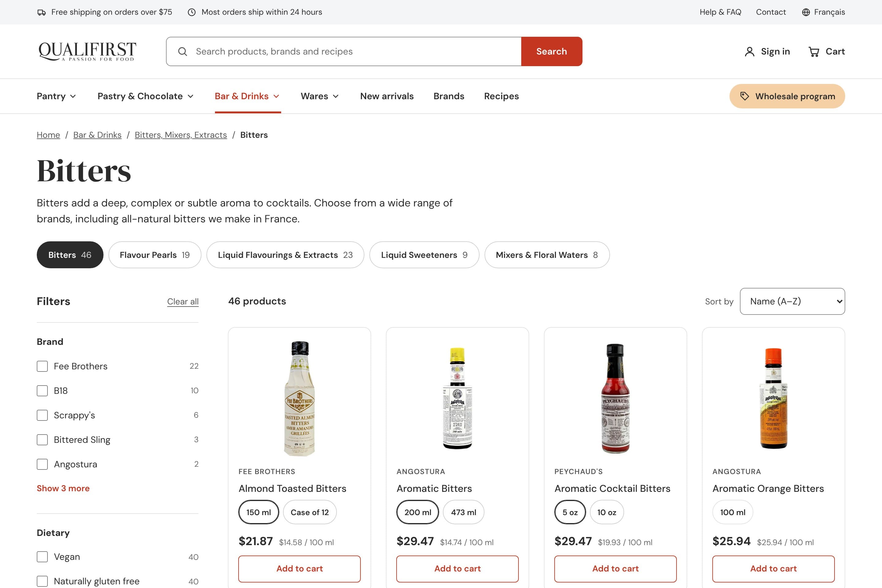Expand the Wares menu
882x588 pixels.
(x=319, y=96)
